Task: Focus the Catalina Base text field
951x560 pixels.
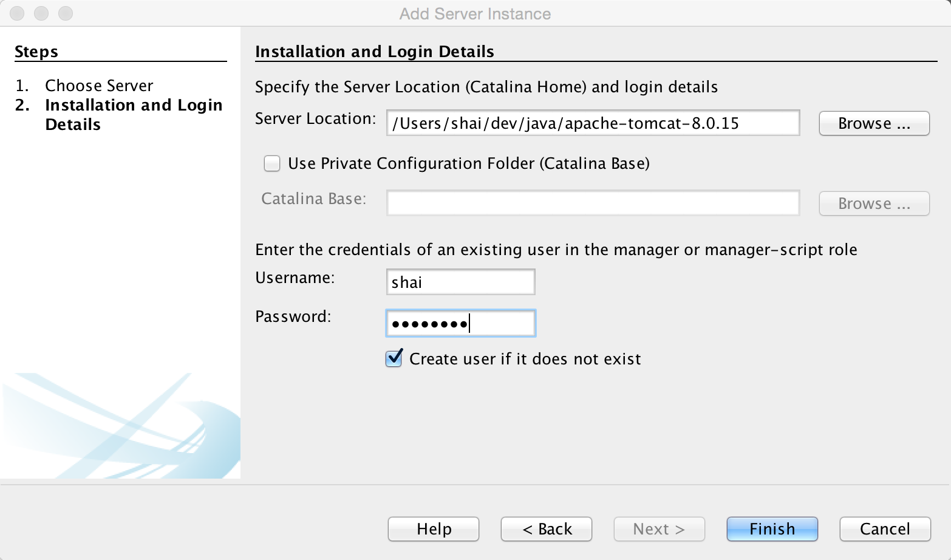Action: [x=593, y=203]
